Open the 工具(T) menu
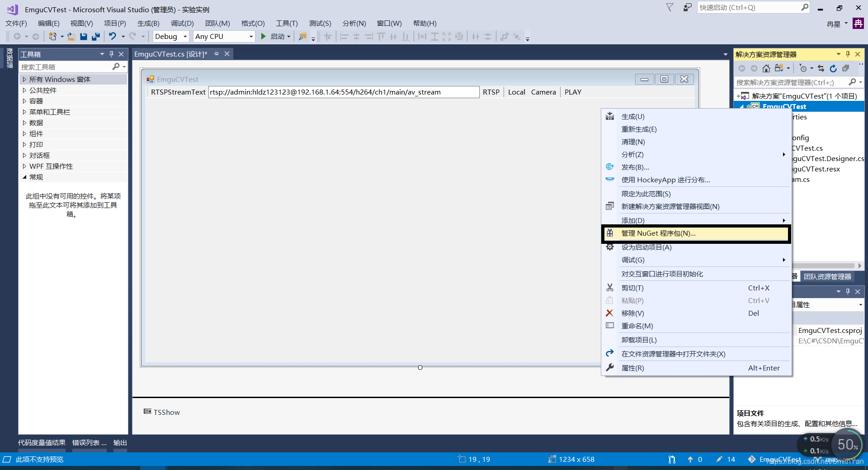Screen dimensions: 868x470 287,23
